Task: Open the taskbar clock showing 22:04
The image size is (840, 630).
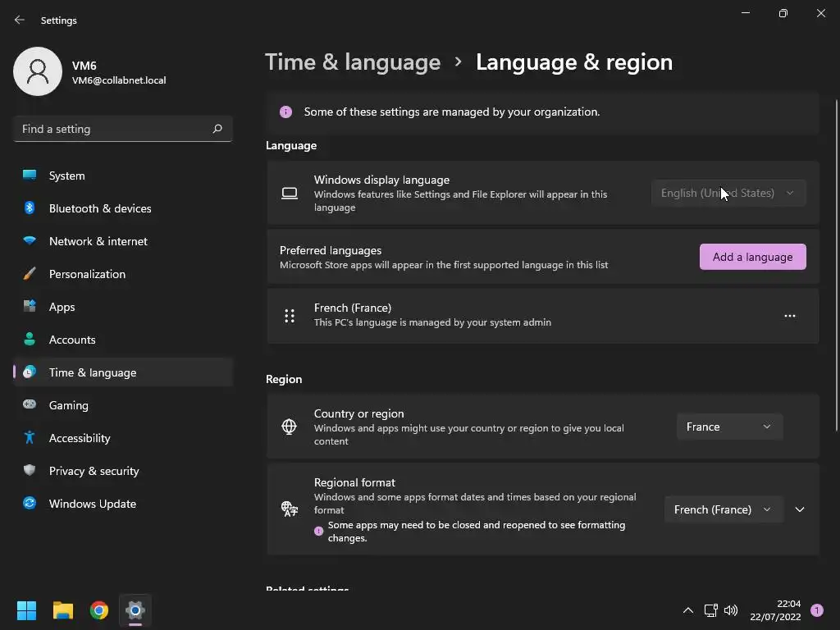Action: click(775, 610)
